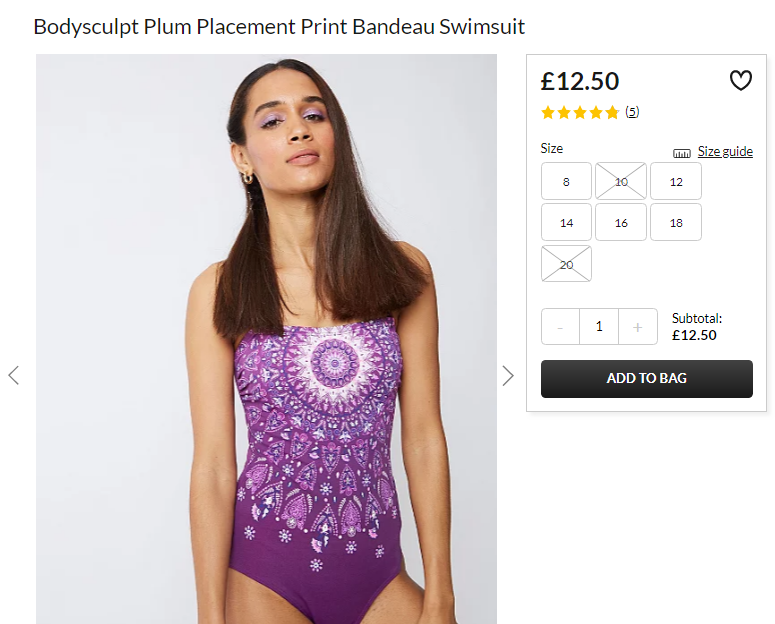Decrease quantity with the minus button
The image size is (775, 624).
click(560, 327)
